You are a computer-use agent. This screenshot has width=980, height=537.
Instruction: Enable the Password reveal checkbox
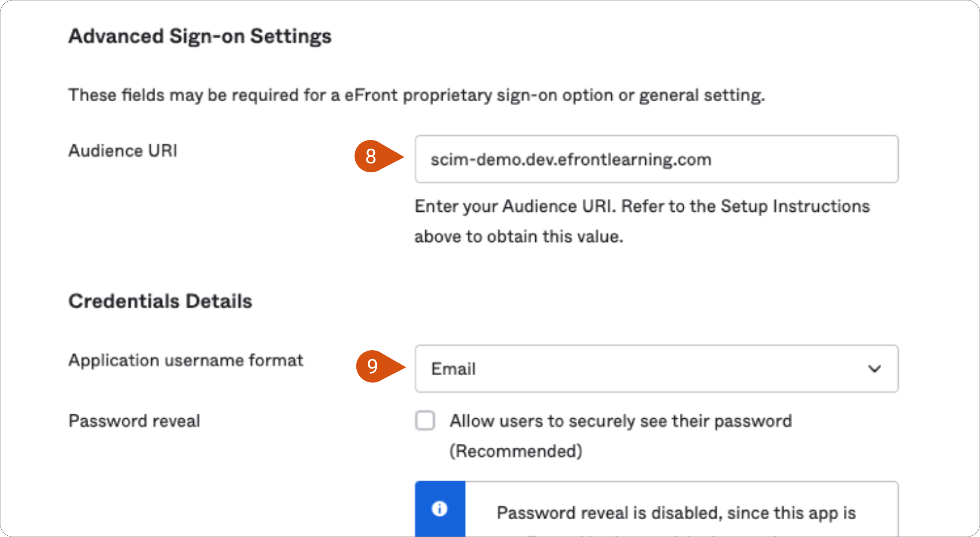point(425,420)
